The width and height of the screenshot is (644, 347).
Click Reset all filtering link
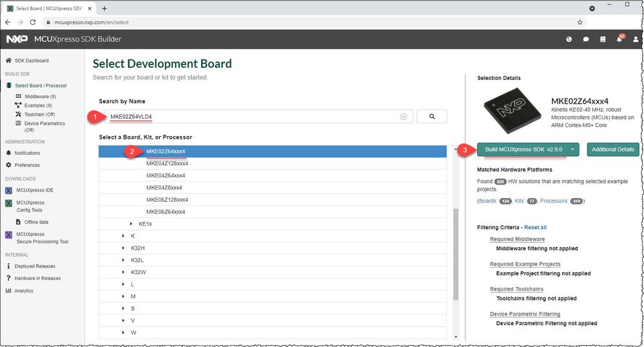tap(535, 228)
